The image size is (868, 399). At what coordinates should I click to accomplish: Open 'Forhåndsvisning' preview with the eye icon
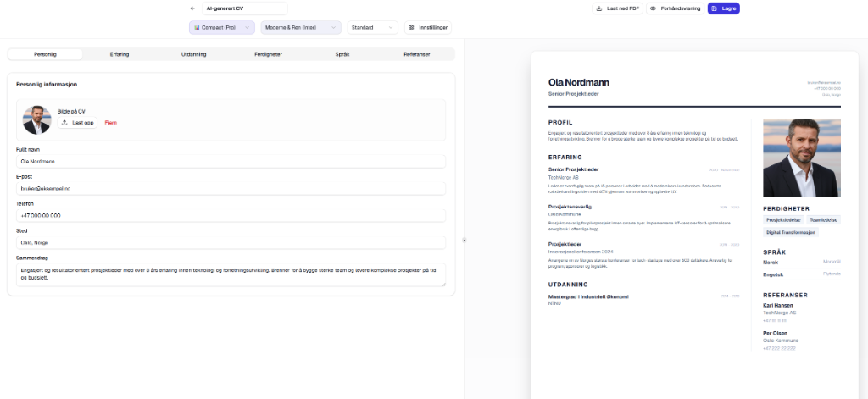pos(676,8)
